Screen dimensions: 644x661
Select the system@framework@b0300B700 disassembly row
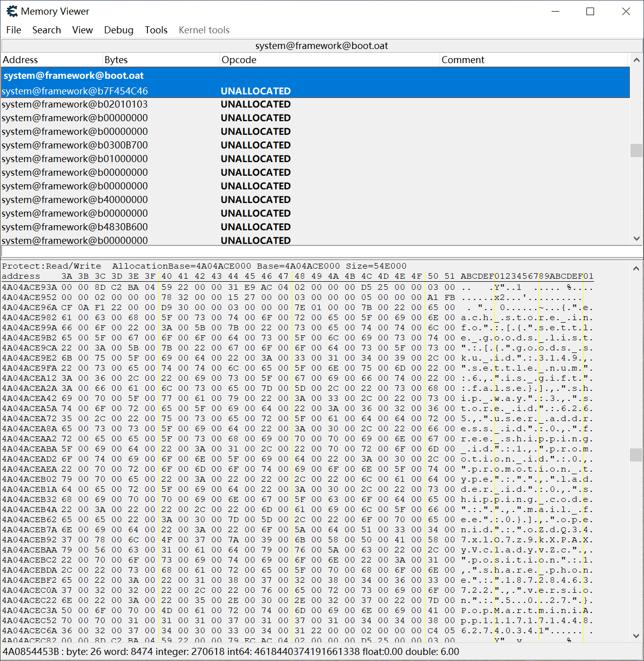coord(75,145)
